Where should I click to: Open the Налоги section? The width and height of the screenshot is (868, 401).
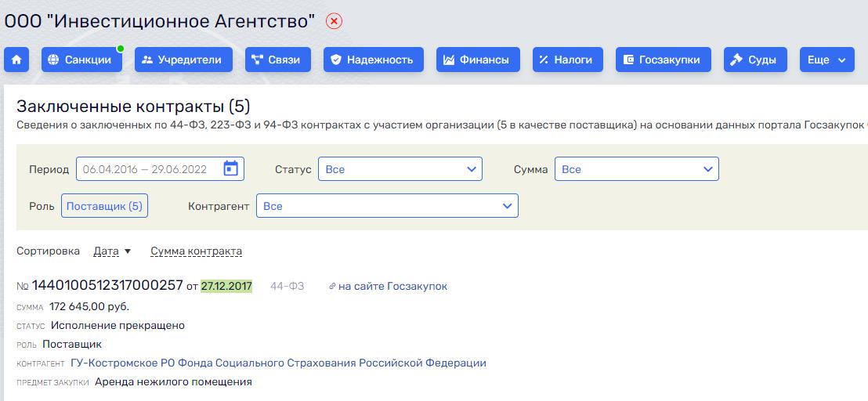pos(568,60)
